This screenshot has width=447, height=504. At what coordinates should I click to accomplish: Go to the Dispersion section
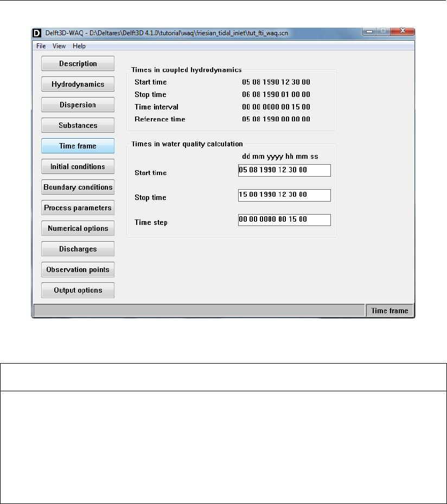[78, 105]
